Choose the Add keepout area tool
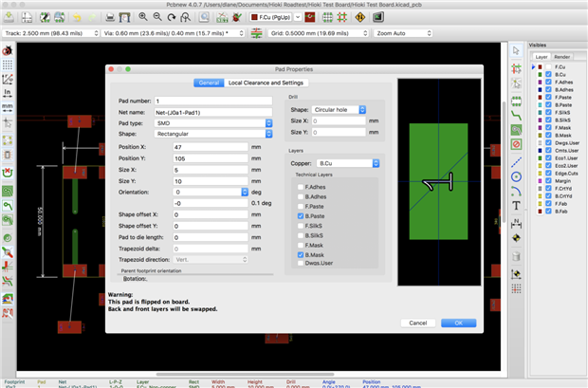Viewport: 588px width, 388px height. pos(517,144)
